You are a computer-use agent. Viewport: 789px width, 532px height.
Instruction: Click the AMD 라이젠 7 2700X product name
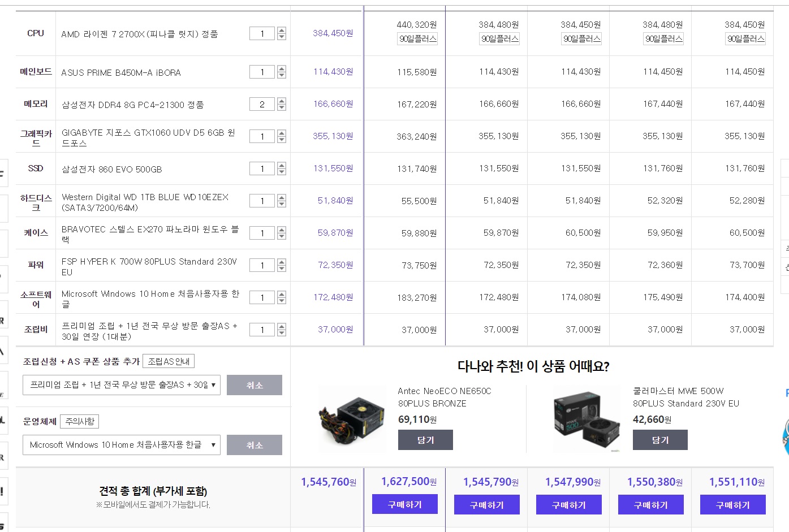[x=140, y=34]
